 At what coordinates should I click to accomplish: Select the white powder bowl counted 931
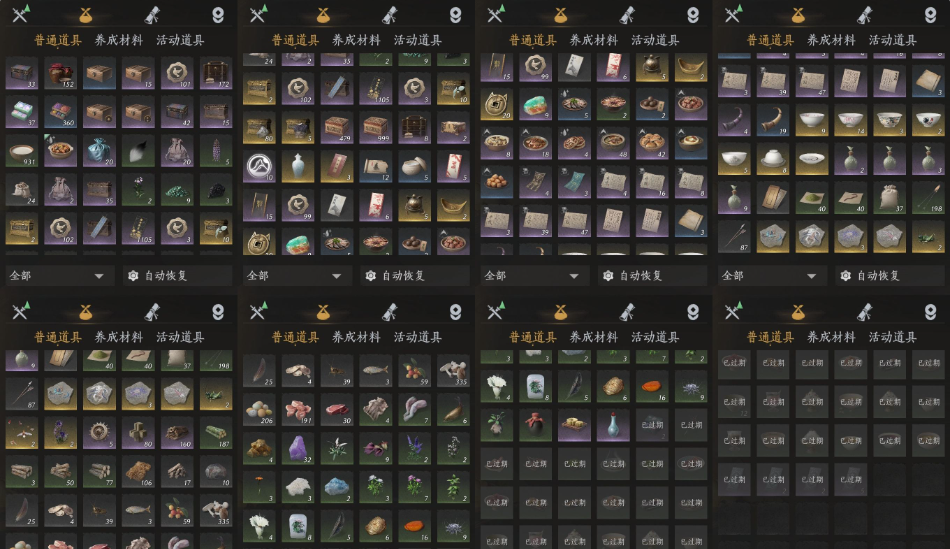[x=22, y=151]
